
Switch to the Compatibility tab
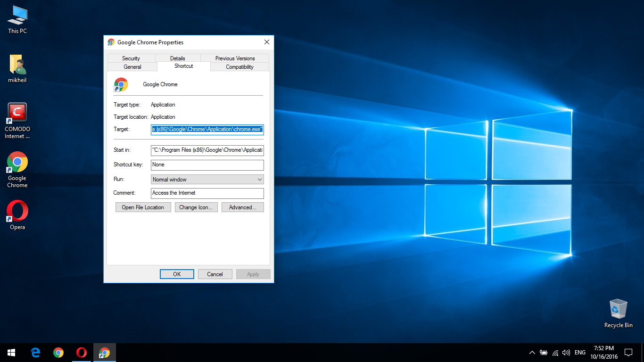coord(239,67)
